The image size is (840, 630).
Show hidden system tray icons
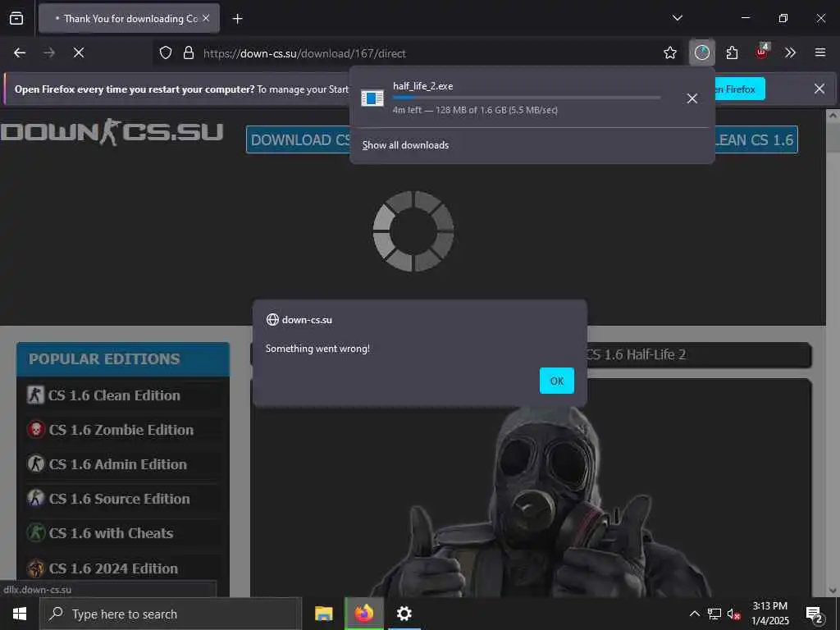click(694, 614)
